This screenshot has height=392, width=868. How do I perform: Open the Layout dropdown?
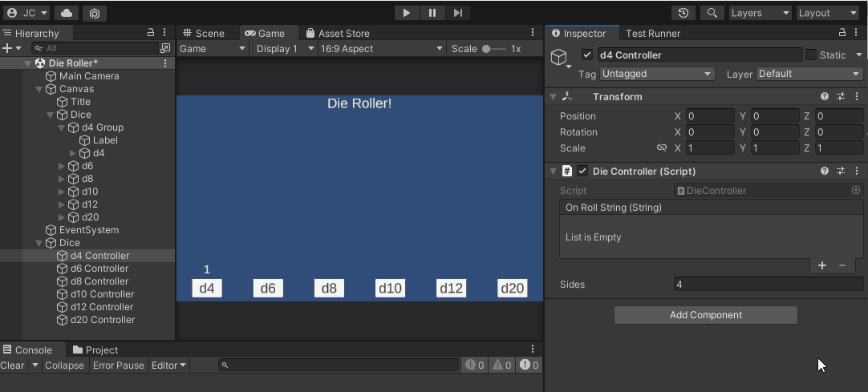point(828,13)
